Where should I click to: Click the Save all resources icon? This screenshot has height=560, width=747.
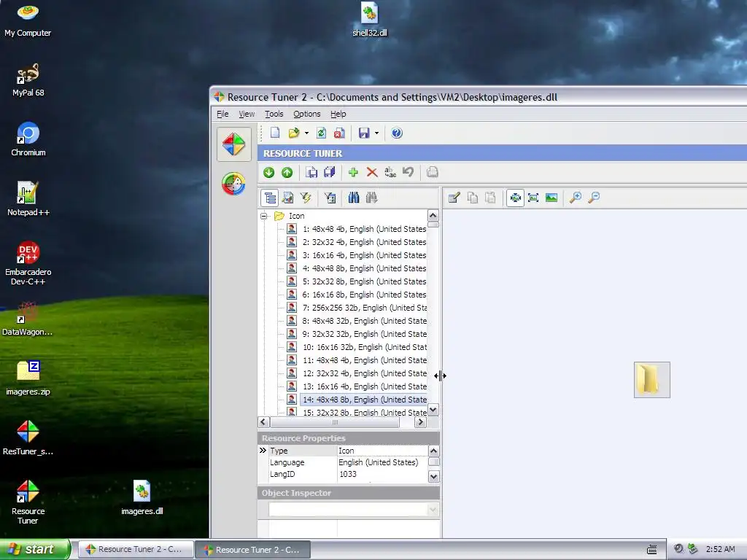point(329,172)
